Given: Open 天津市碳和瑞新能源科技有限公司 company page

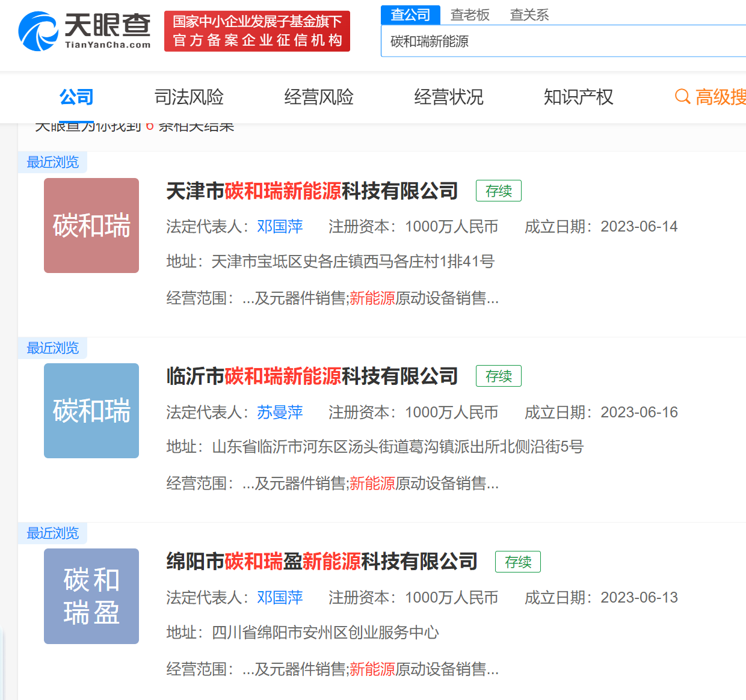Looking at the screenshot, I should pos(312,191).
